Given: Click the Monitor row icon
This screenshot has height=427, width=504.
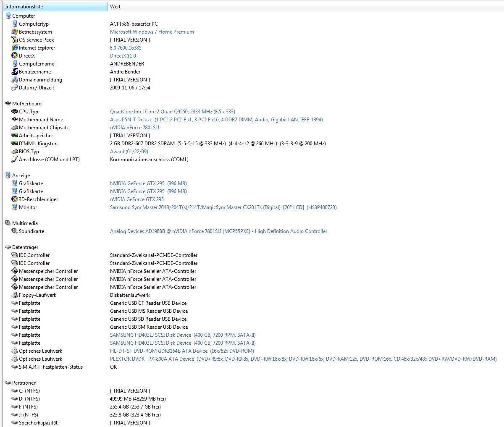Looking at the screenshot, I should (15, 207).
